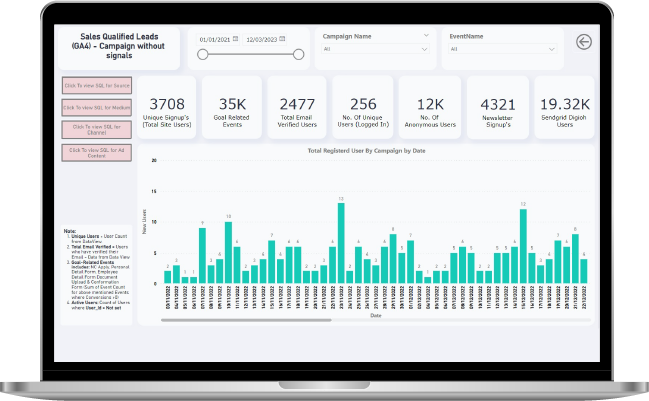Click the chart's horizontal scrollbar thumb
Image resolution: width=649 pixels, height=401 pixels.
point(246,320)
